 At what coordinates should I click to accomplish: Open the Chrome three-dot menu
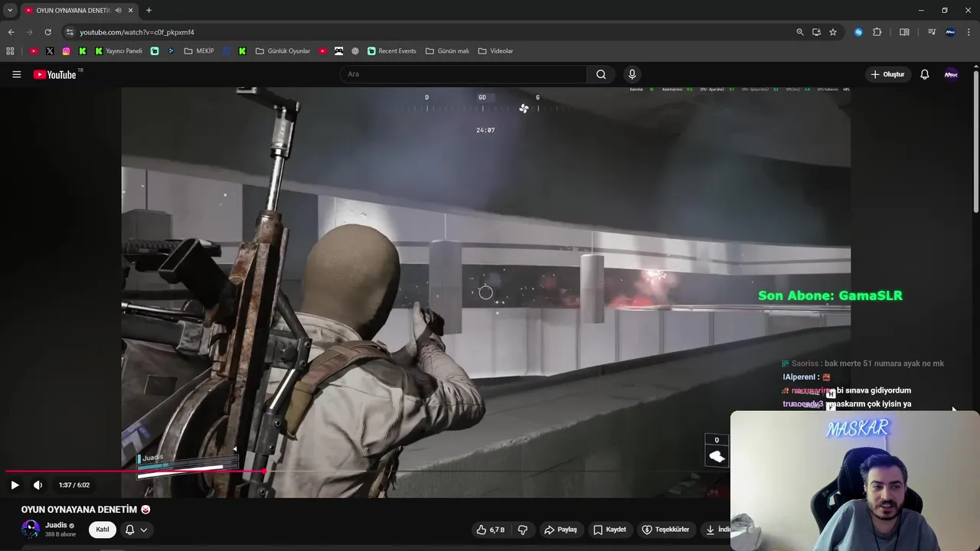coord(969,32)
